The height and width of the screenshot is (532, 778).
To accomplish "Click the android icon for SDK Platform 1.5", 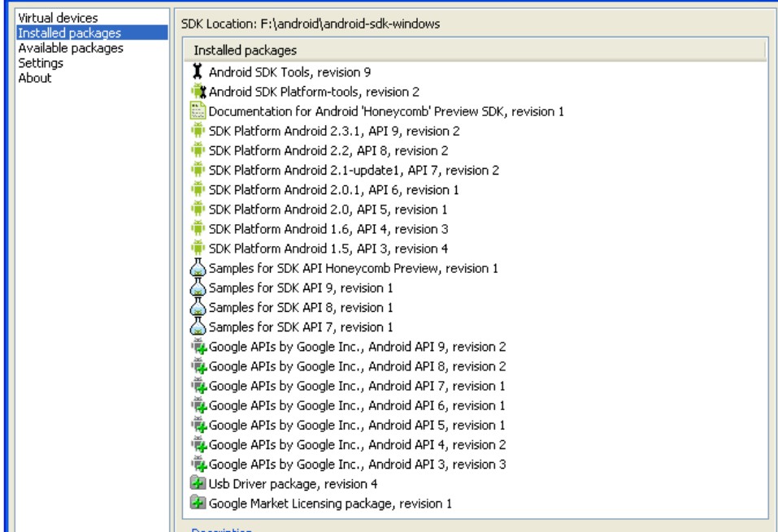I will [198, 249].
